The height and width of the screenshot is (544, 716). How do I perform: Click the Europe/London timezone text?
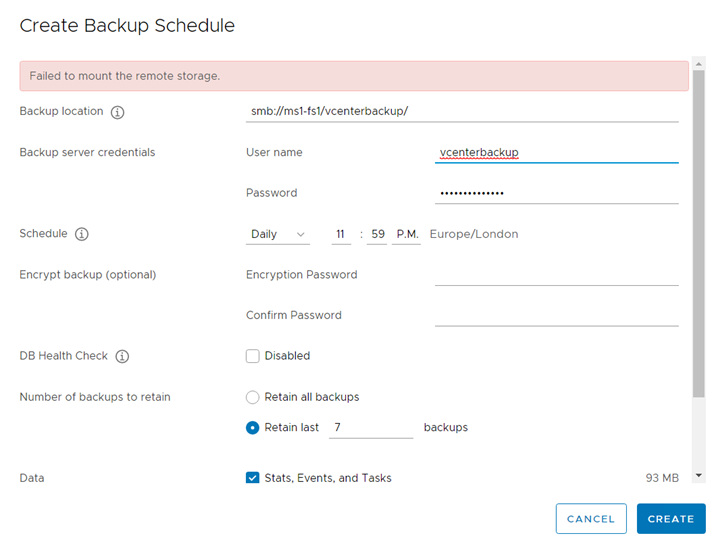tap(474, 234)
